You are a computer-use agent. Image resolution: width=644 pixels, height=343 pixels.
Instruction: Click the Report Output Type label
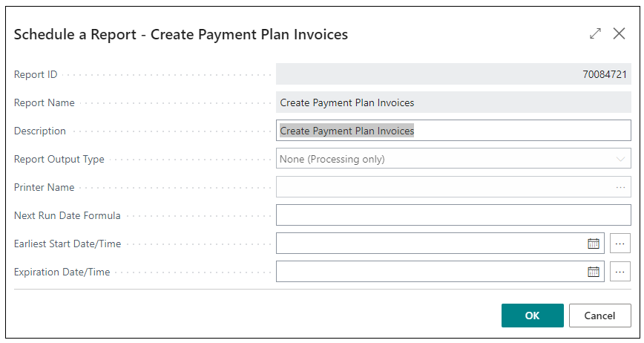pyautogui.click(x=59, y=159)
